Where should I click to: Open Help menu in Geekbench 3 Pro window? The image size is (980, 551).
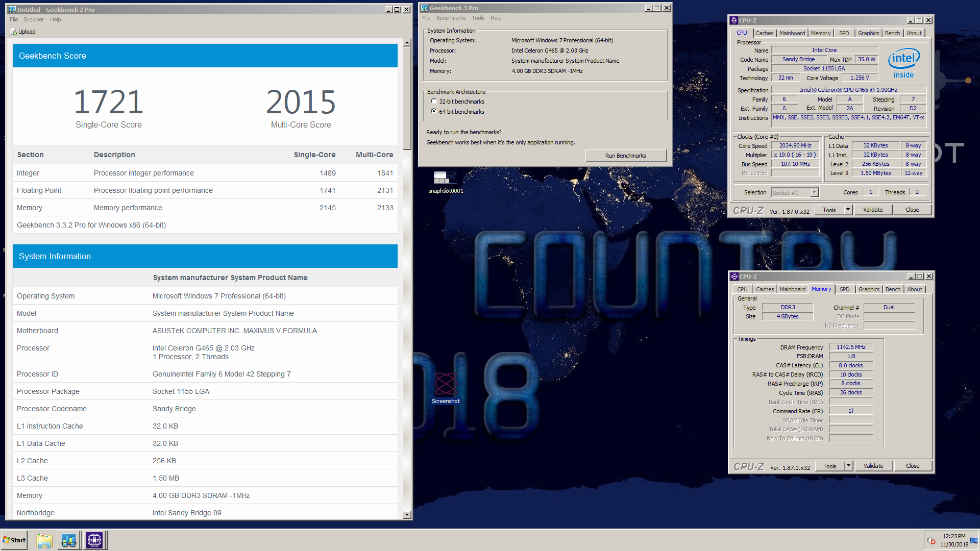[496, 18]
